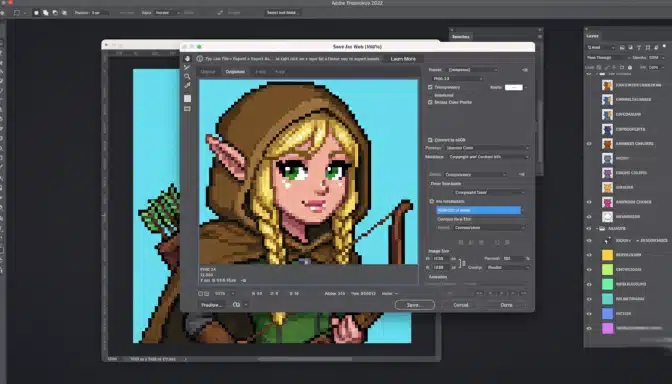Switch to the 2-Up preview tab

261,72
